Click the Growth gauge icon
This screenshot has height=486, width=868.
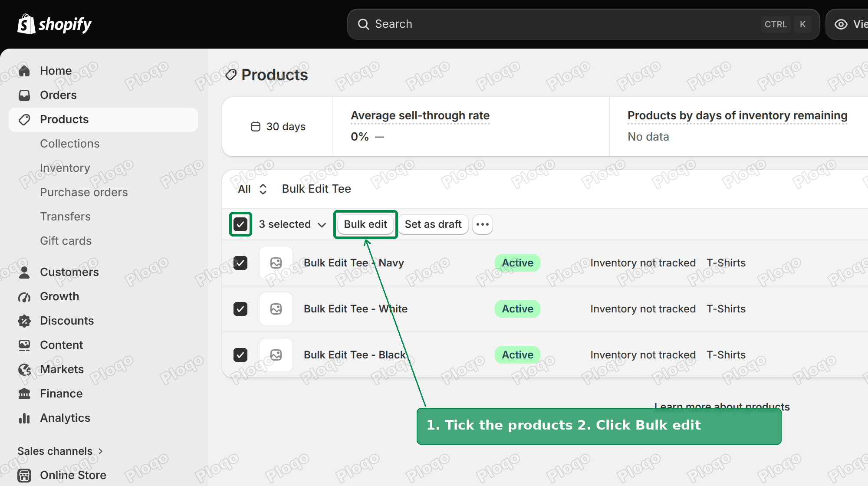point(24,296)
